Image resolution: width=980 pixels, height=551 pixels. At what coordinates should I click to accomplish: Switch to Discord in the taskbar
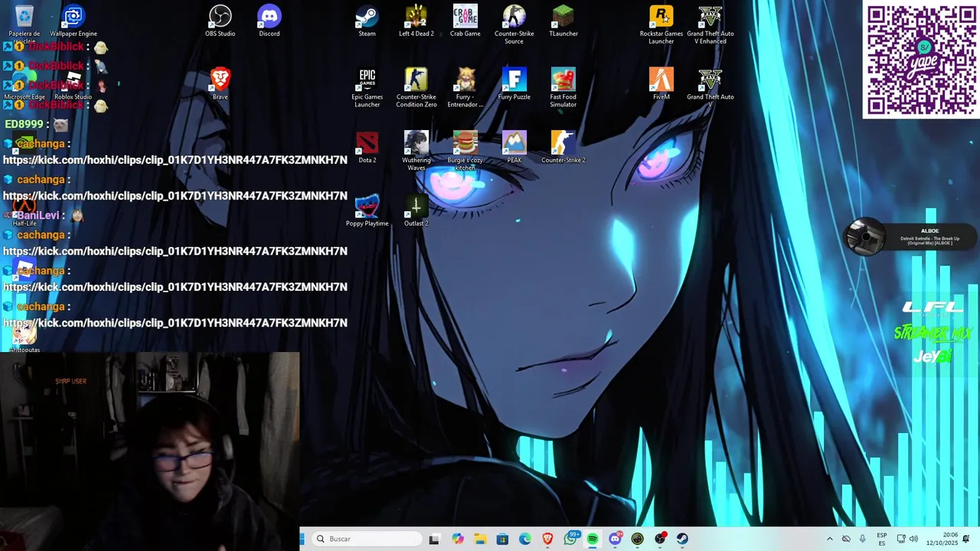point(615,539)
